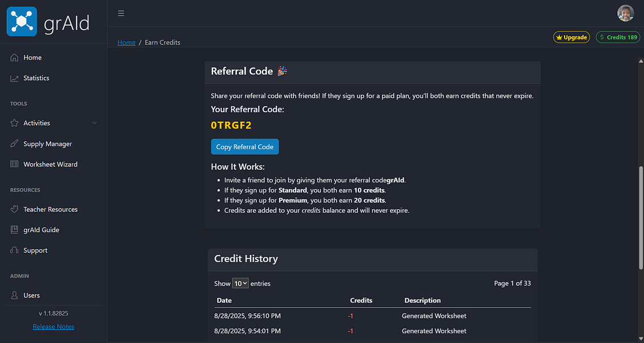644x343 pixels.
Task: Click the Activities star icon
Action: [14, 123]
